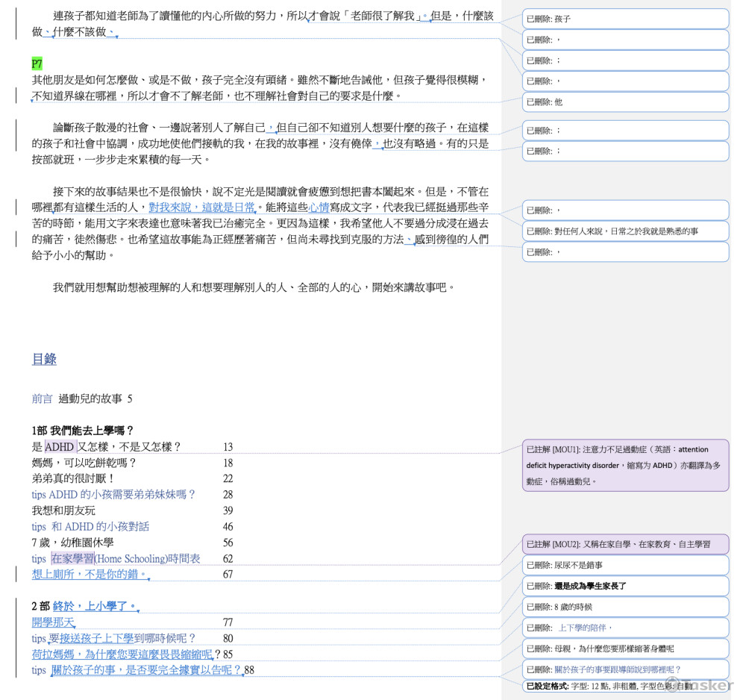
Task: Click the 前言 table of contents entry
Action: [x=42, y=399]
